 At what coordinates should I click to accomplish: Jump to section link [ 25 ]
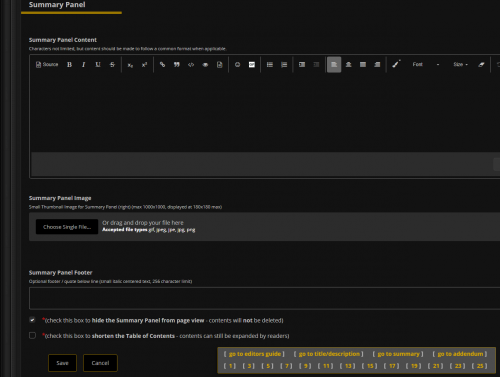(x=480, y=366)
